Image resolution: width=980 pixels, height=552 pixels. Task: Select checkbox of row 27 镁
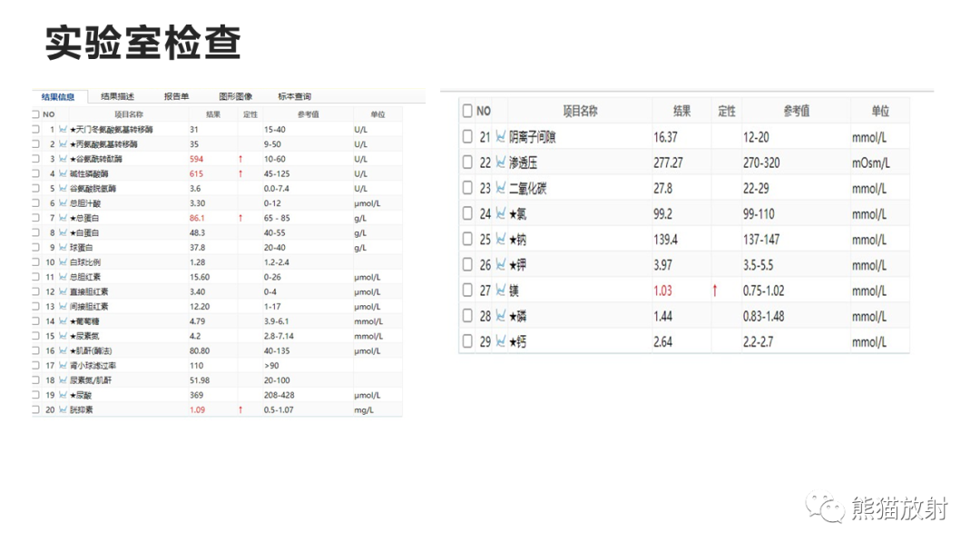[467, 290]
